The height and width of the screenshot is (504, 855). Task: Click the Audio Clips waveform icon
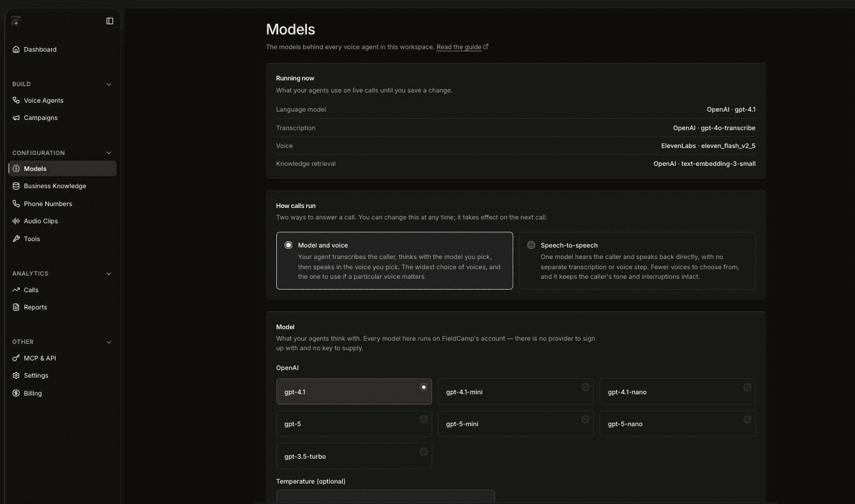point(16,221)
